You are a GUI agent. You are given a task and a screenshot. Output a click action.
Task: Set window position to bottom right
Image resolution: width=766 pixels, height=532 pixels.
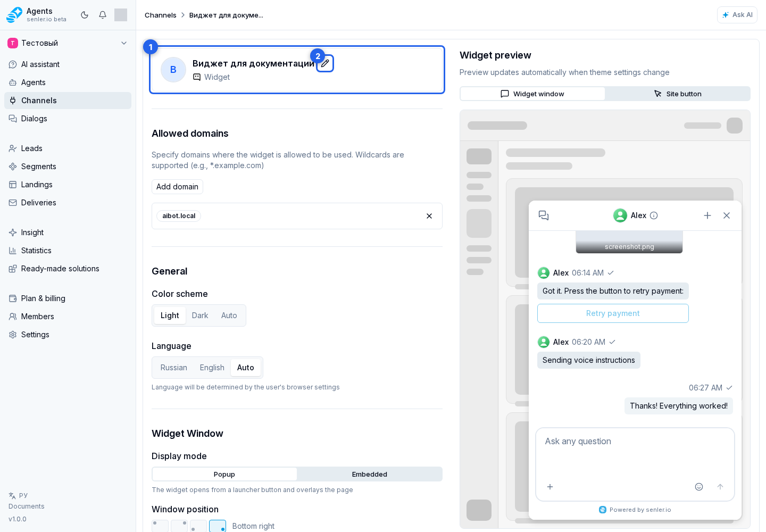click(218, 526)
